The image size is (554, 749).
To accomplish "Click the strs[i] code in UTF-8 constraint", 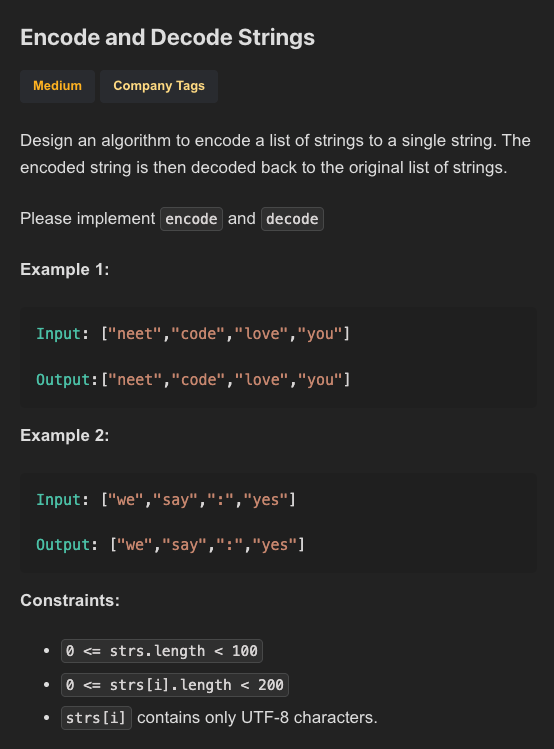I will (96, 717).
